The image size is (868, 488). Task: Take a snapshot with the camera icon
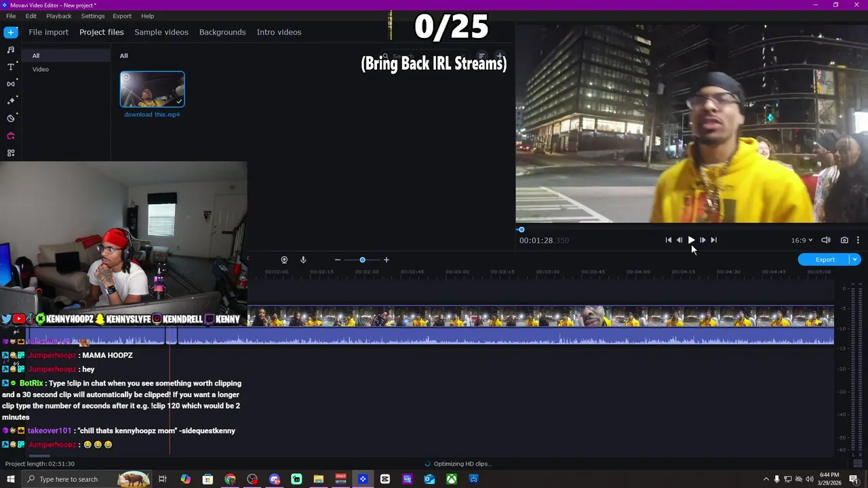pos(844,240)
